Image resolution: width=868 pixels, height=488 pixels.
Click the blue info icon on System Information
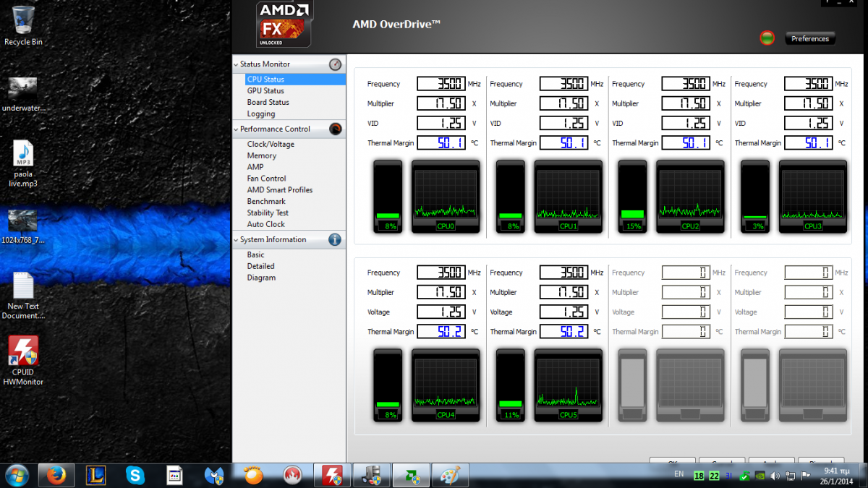click(335, 239)
